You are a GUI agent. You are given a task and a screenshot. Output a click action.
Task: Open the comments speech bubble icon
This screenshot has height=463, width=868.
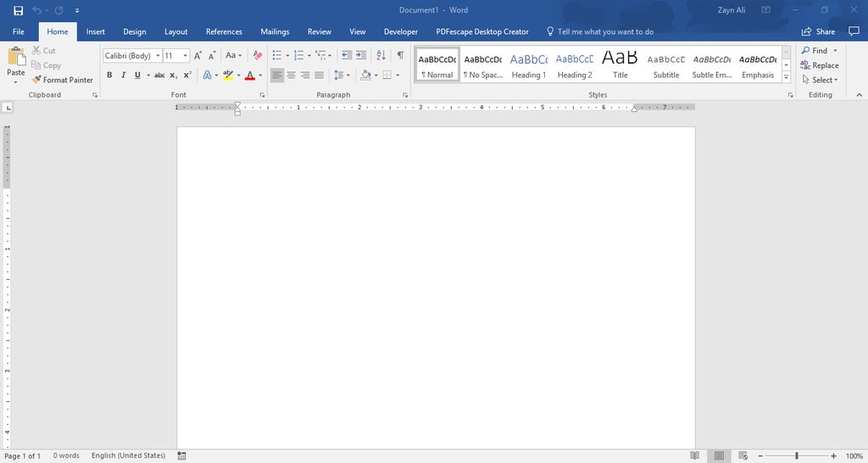coord(854,31)
